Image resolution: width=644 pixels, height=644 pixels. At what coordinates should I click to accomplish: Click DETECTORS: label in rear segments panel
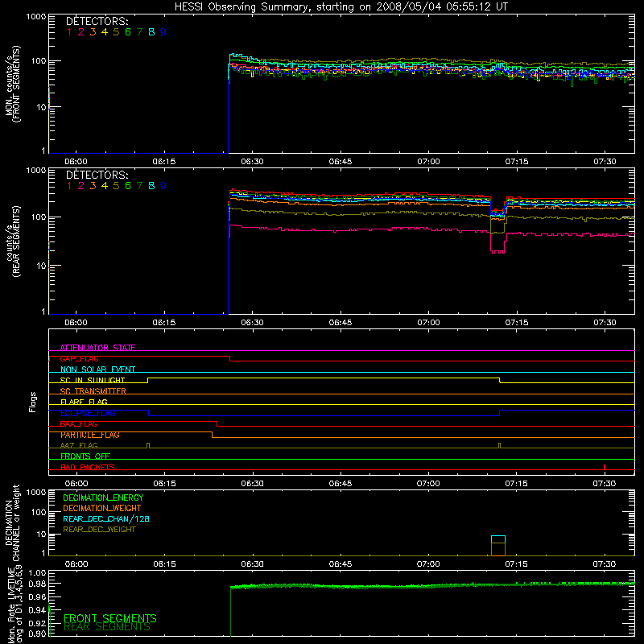tap(97, 175)
